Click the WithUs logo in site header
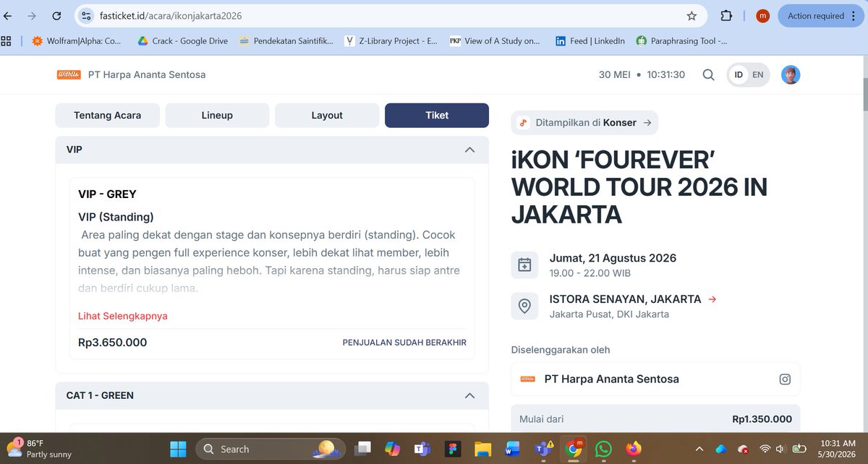Screen dimensions: 868x464 coord(68,74)
